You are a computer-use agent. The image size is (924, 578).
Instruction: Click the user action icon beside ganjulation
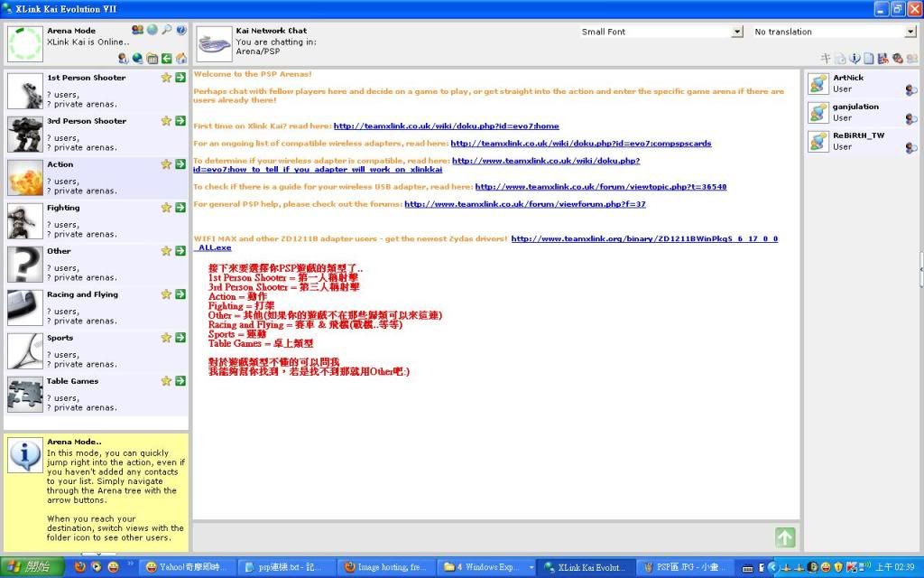pos(911,118)
